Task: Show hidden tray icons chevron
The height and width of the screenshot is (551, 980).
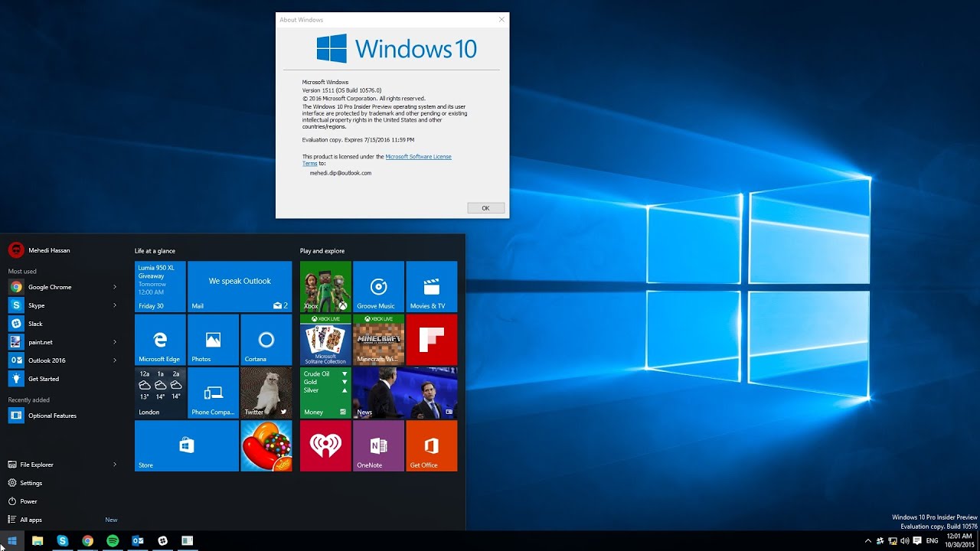Action: (x=867, y=540)
